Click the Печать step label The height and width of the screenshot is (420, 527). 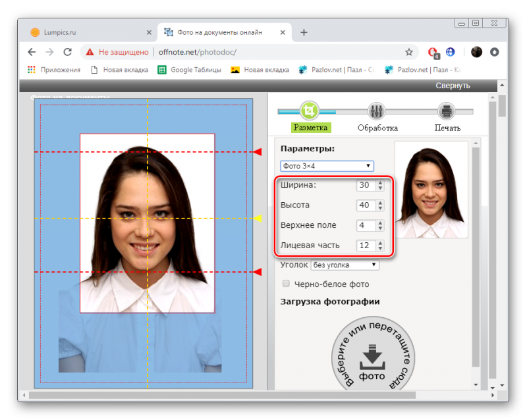tap(447, 128)
